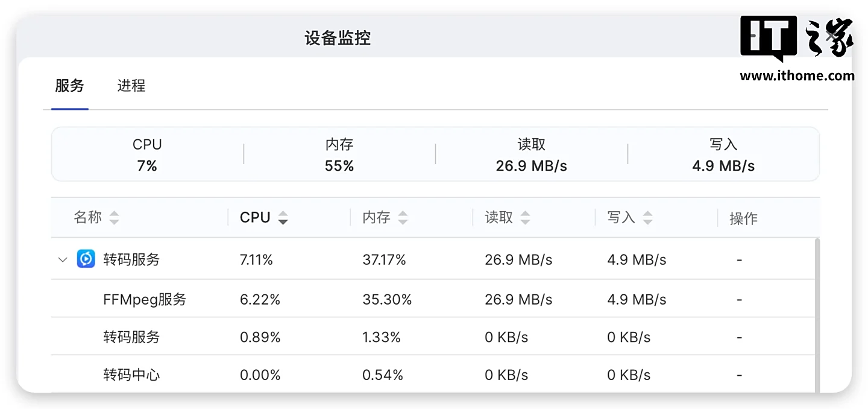Screen dimensions: 868x409
Task: Collapse the 转码服务 row chevron
Action: (63, 260)
